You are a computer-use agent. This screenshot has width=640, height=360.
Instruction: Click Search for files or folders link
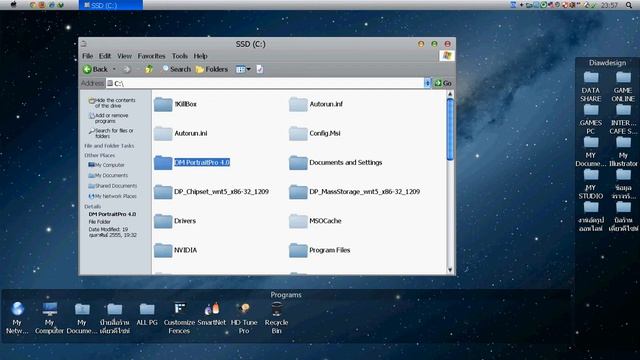point(111,133)
